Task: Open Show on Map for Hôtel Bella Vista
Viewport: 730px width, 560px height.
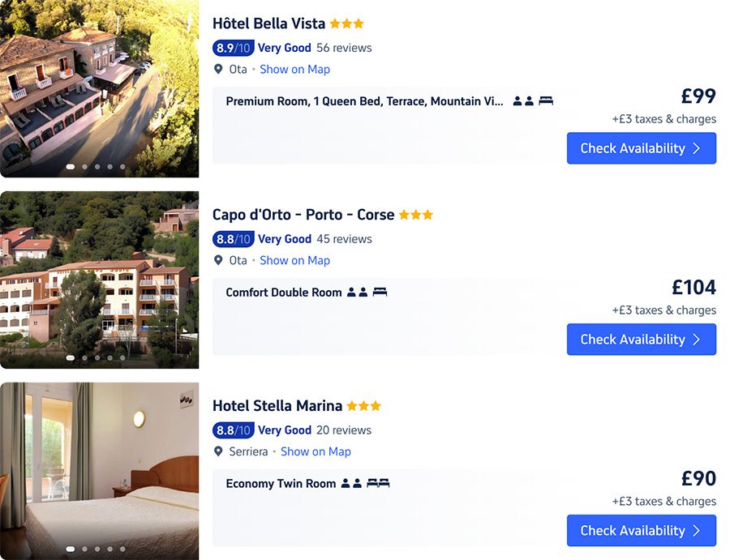Action: [294, 69]
